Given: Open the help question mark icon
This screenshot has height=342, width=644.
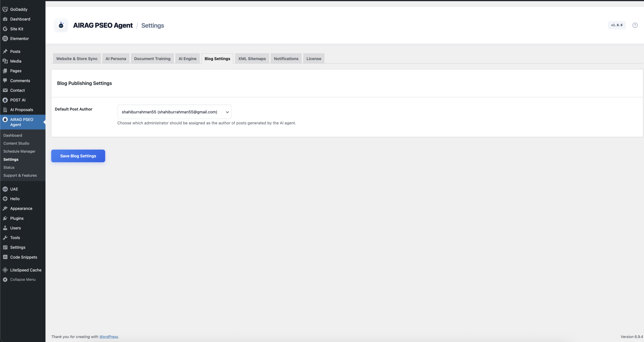Looking at the screenshot, I should (x=635, y=25).
